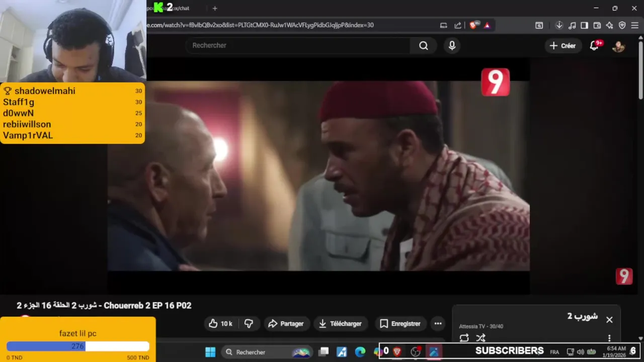Click the tab search window icon in toolbar
This screenshot has height=362, width=644.
[x=539, y=25]
